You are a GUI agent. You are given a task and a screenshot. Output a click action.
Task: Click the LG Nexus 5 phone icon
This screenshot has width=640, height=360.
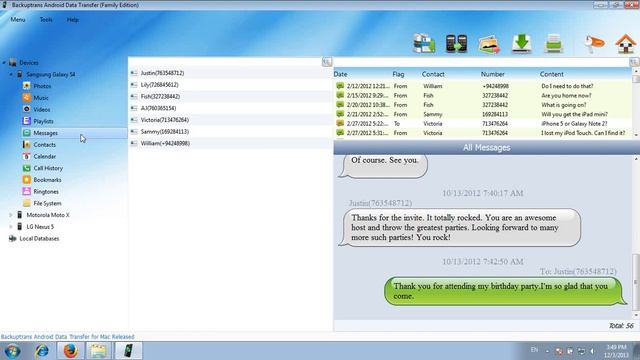(x=19, y=227)
